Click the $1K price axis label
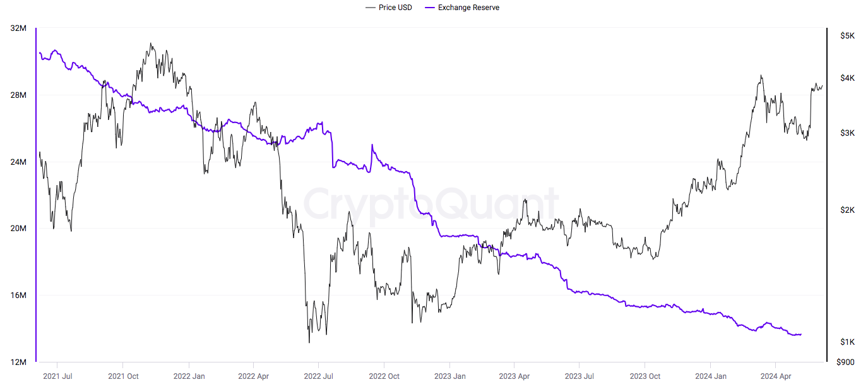The image size is (868, 389). [x=847, y=342]
